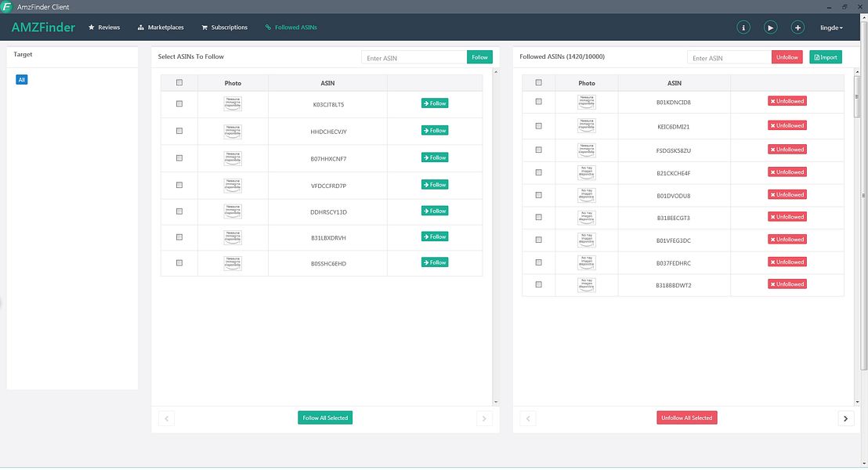868x470 pixels.
Task: Unfollow ASIN KEIC6DMI21
Action: coord(787,125)
